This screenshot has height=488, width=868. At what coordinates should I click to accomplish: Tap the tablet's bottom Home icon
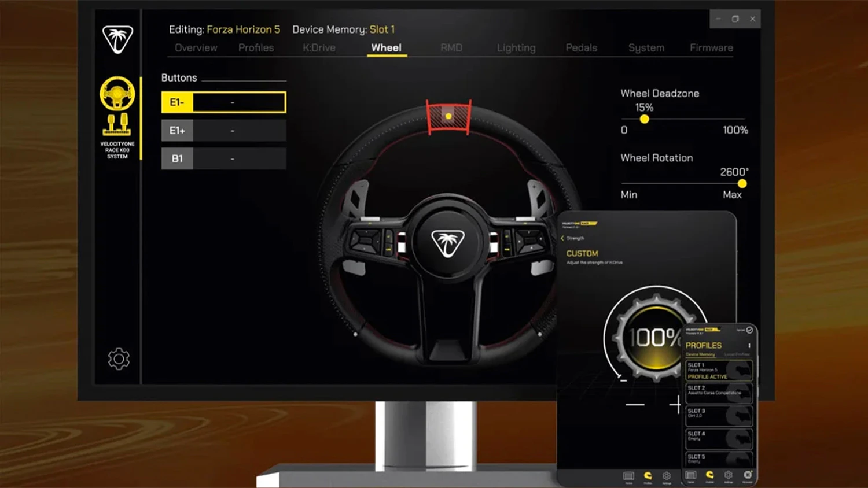tap(629, 476)
